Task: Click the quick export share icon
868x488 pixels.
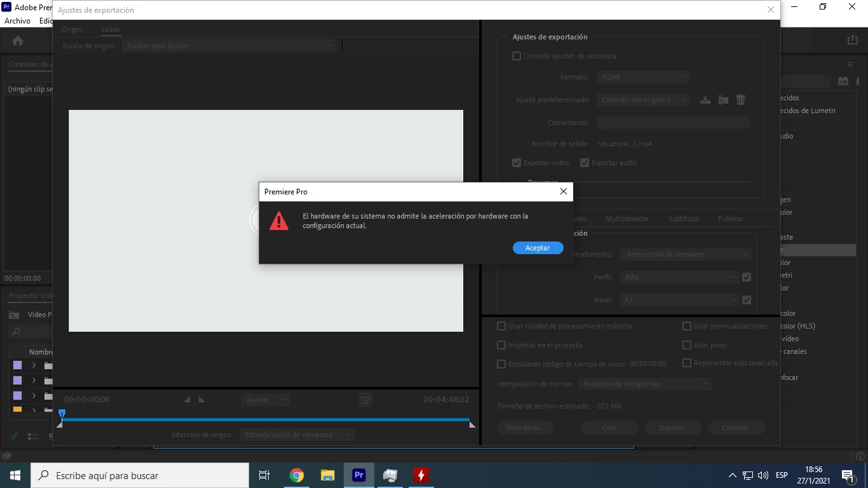Action: 853,39
